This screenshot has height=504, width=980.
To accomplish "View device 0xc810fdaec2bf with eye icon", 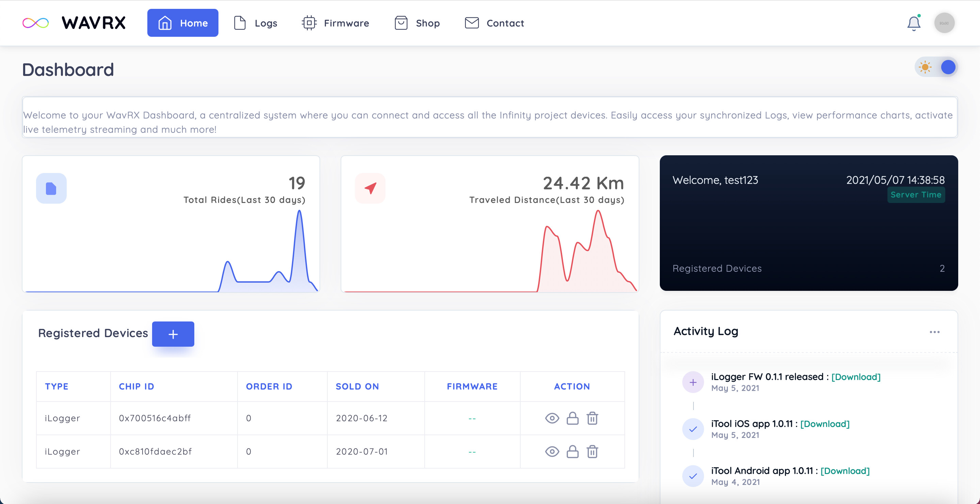I will (552, 452).
